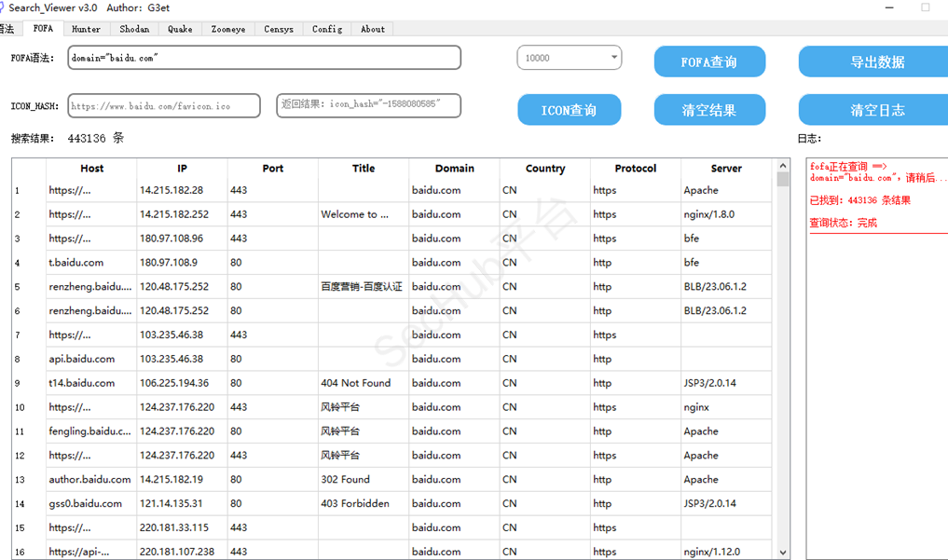Click the icon_hash returned result field
This screenshot has width=948, height=560.
368,105
